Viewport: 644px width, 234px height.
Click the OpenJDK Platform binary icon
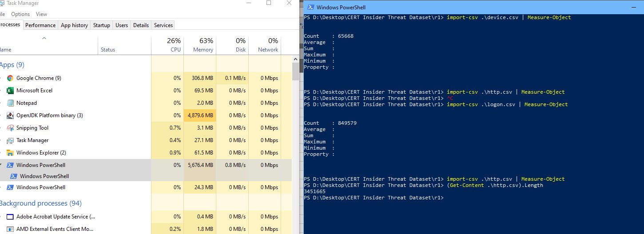(x=10, y=115)
